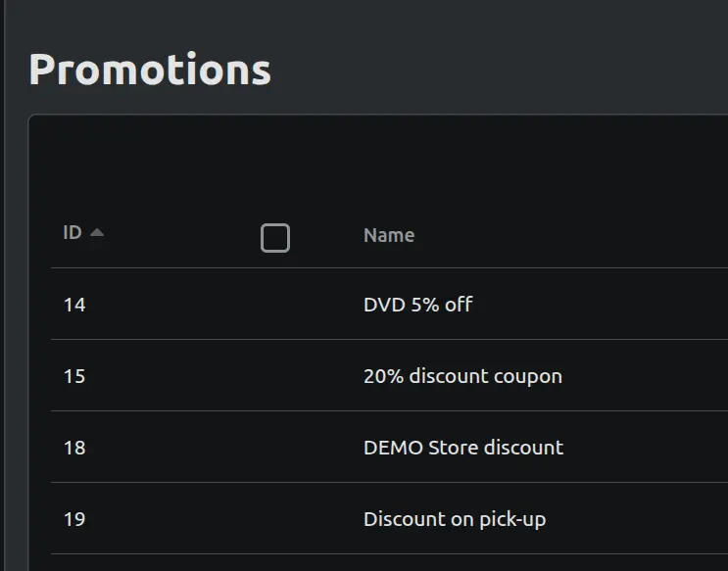Click promotion ID 19
728x571 pixels.
(x=74, y=519)
